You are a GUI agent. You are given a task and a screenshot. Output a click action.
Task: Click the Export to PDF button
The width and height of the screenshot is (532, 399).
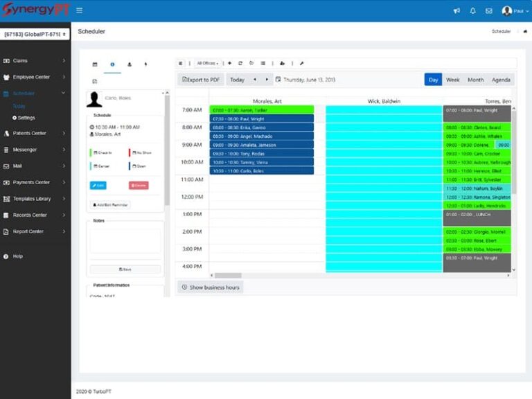coord(200,80)
